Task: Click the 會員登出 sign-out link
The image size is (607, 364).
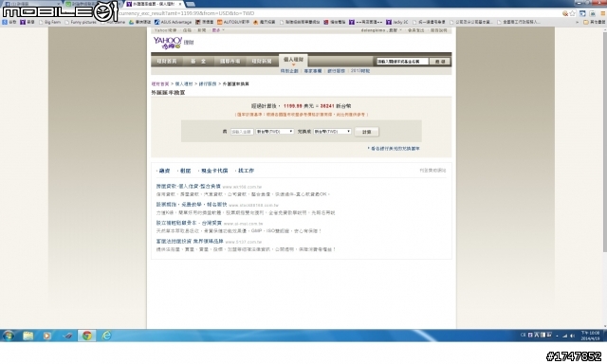Action: click(x=416, y=30)
